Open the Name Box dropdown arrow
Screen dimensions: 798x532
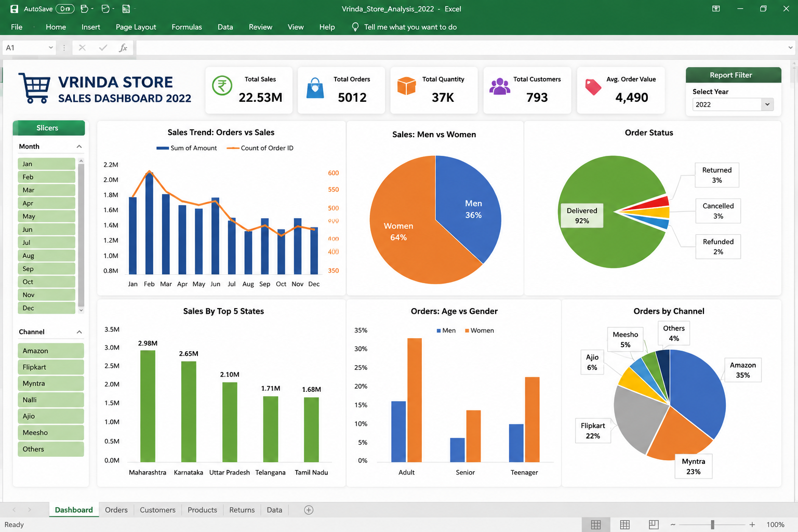tap(51, 48)
